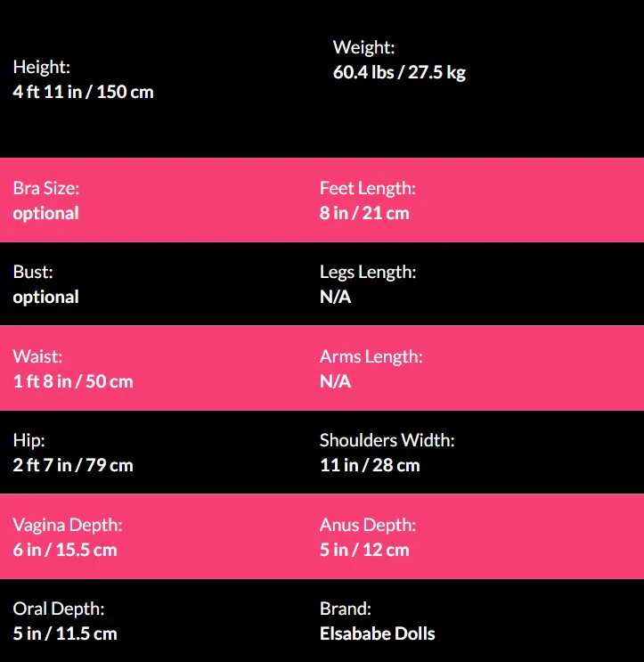644x662 pixels.
Task: Click the Shoulders Width label
Action: pyautogui.click(x=387, y=440)
